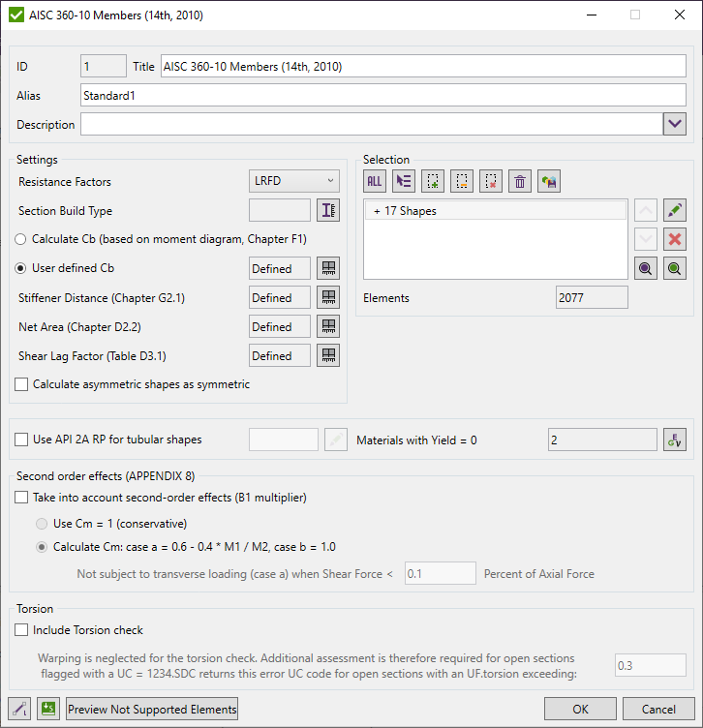Click the Title input field
703x728 pixels.
pyautogui.click(x=422, y=67)
